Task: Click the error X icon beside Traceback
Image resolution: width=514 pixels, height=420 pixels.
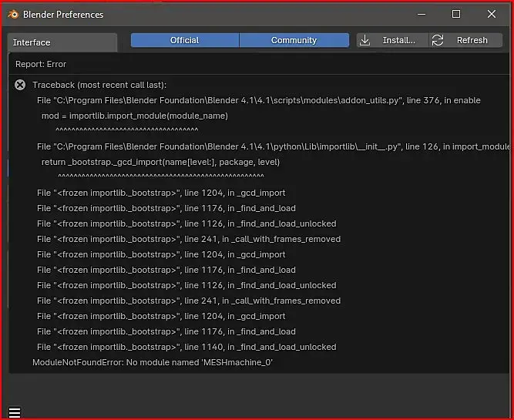Action: point(20,85)
